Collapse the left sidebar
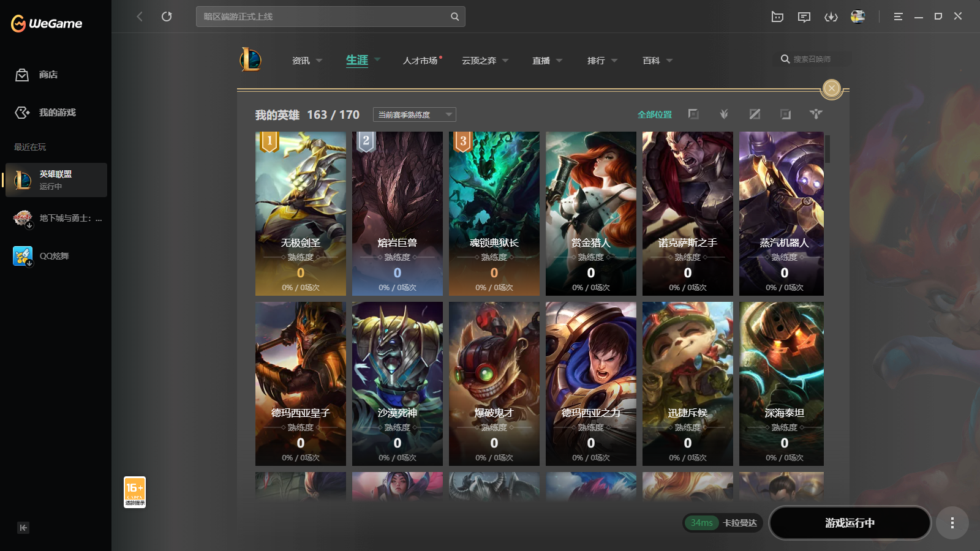The width and height of the screenshot is (980, 551). click(x=23, y=528)
